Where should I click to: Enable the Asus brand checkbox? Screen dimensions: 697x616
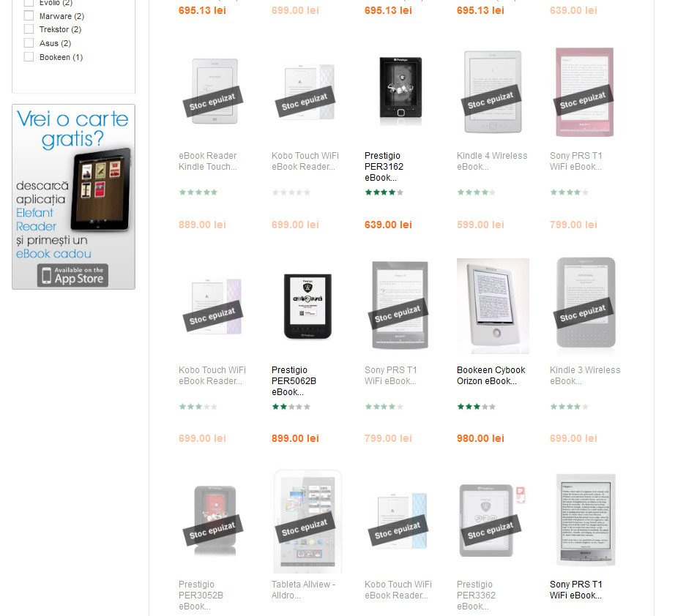[29, 43]
